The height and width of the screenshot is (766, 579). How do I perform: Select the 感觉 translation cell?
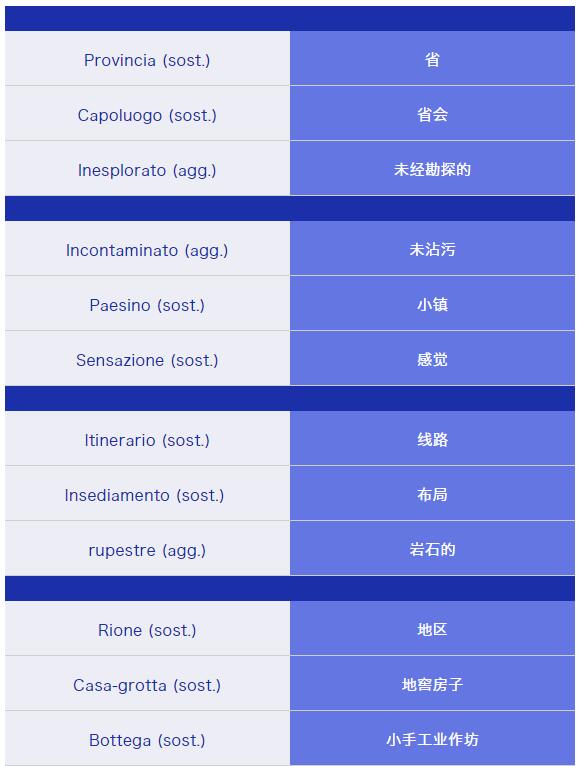432,359
